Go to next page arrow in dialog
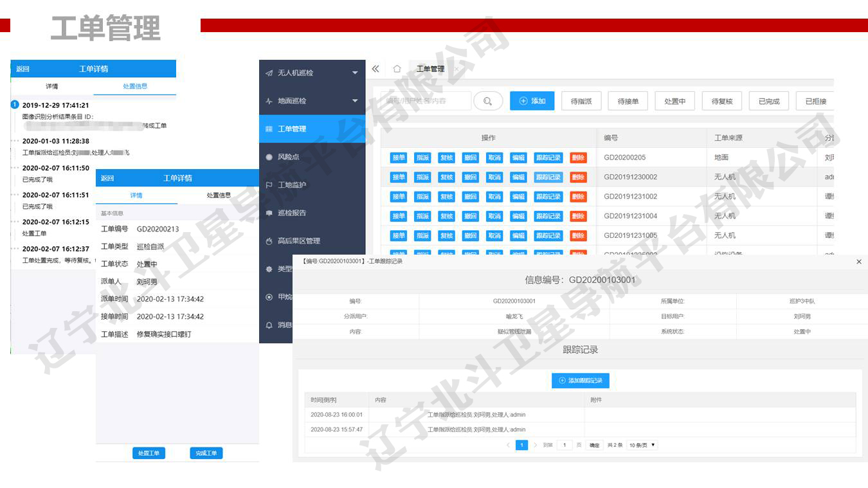This screenshot has width=868, height=488. pos(535,445)
